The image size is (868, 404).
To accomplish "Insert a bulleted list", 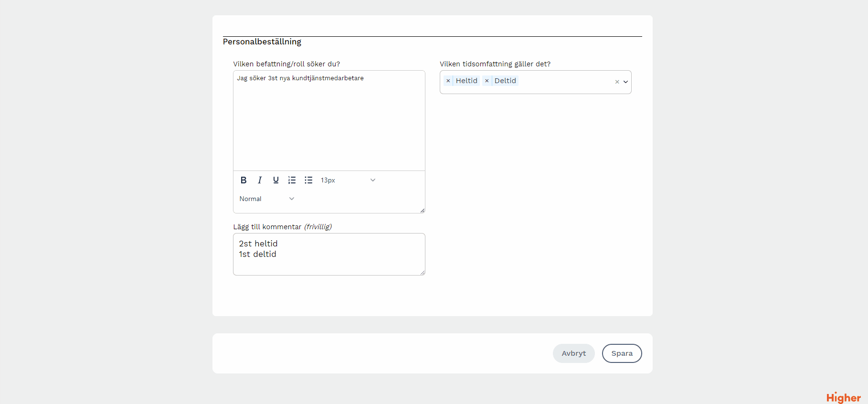I will point(308,180).
